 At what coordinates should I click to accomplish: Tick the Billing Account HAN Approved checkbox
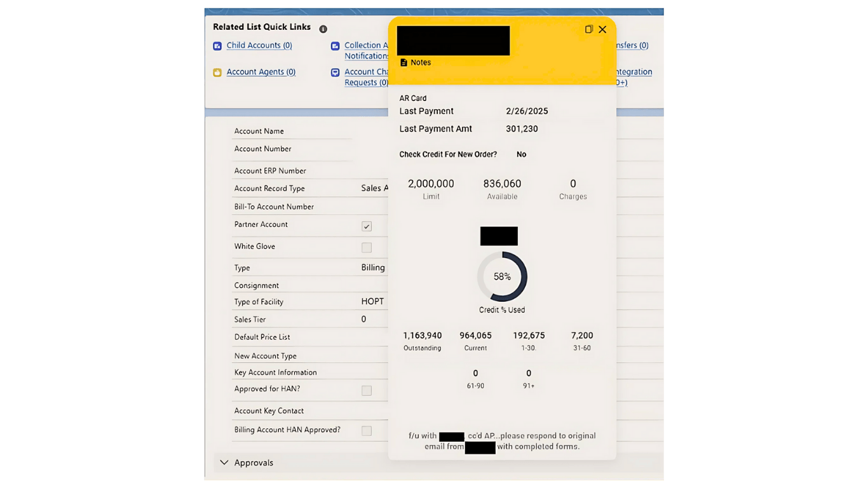click(x=367, y=431)
